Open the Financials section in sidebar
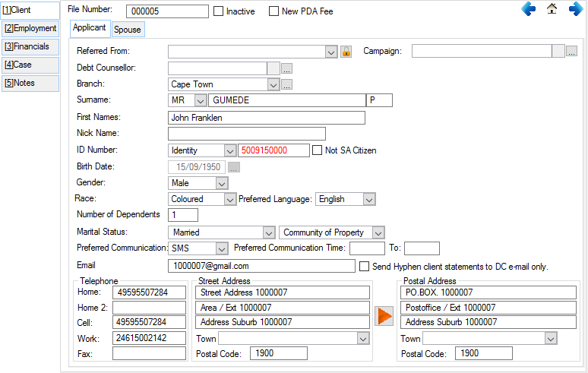The width and height of the screenshot is (588, 373). click(30, 46)
